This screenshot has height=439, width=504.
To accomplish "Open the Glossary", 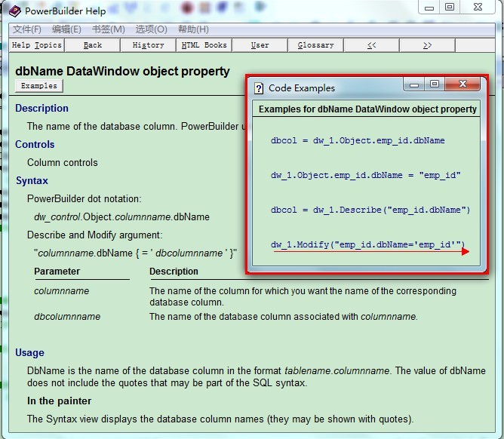I will click(315, 45).
